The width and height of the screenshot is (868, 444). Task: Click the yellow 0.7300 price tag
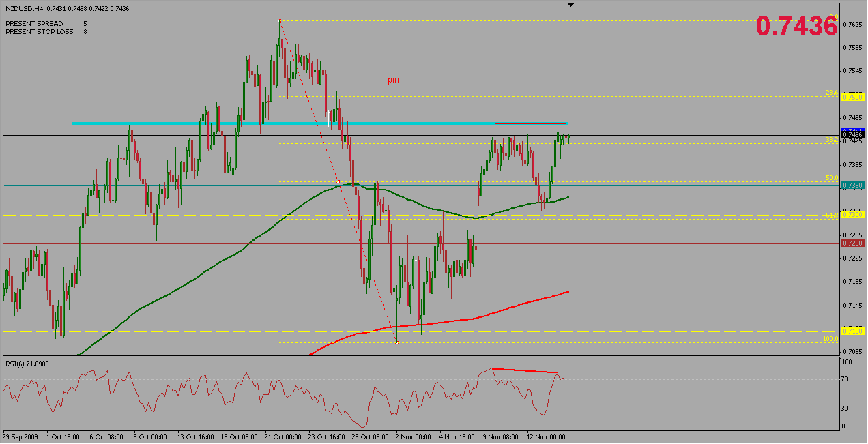pos(852,215)
